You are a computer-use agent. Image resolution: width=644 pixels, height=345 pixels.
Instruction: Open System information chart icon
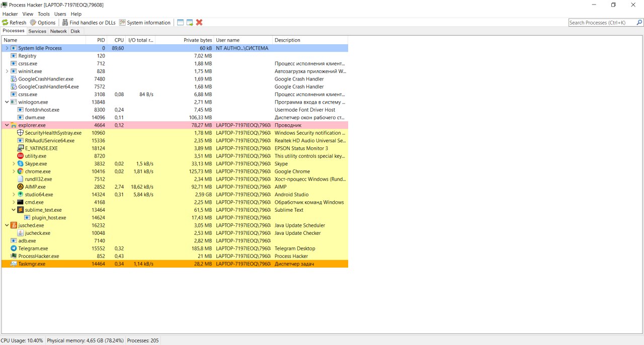point(122,23)
